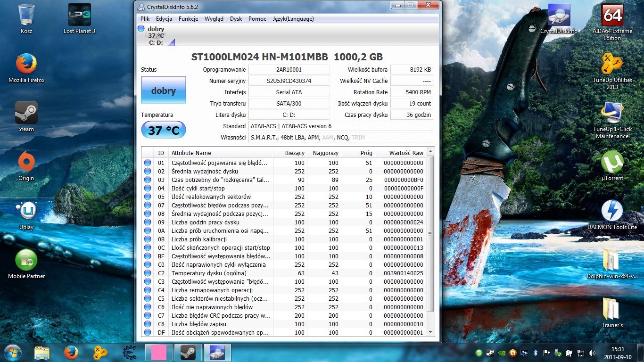This screenshot has width=644, height=362.
Task: Click the large blue "dobry" health status button
Action: coord(164,90)
